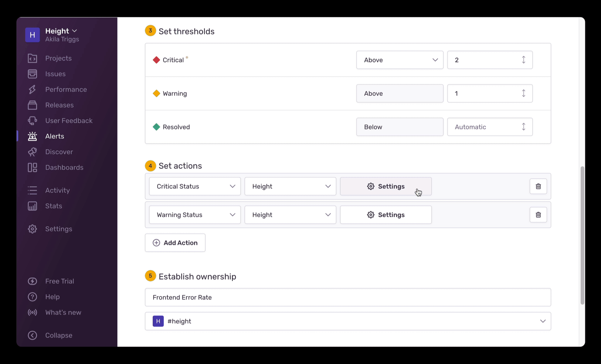601x364 pixels.
Task: Open the Critical threshold Above dropdown
Action: click(x=400, y=60)
